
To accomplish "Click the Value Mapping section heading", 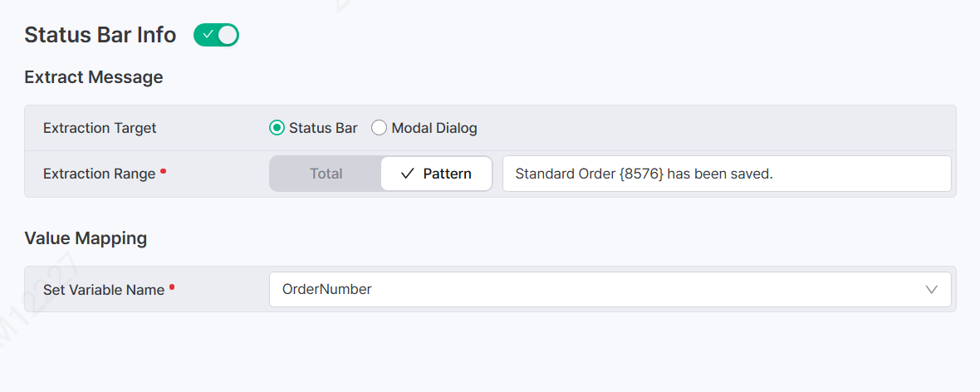I will [86, 238].
